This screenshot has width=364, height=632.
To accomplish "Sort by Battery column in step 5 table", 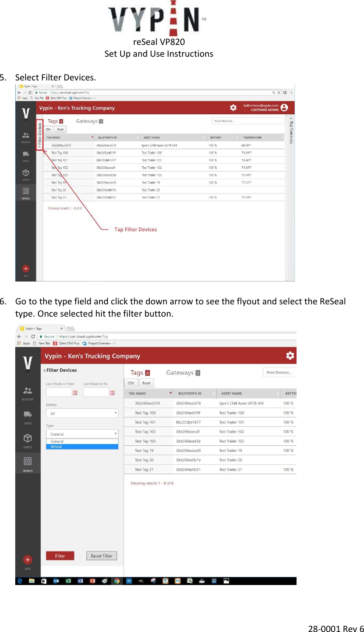I will 223,138.
